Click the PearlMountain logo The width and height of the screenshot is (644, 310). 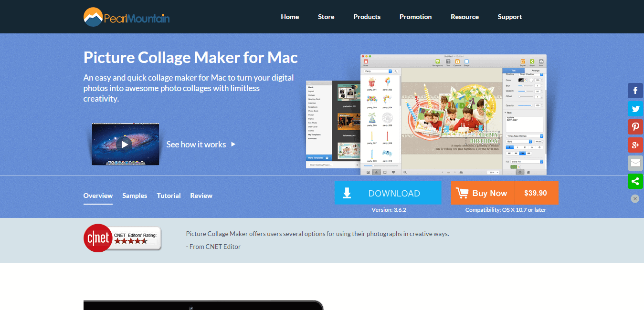coord(127,17)
